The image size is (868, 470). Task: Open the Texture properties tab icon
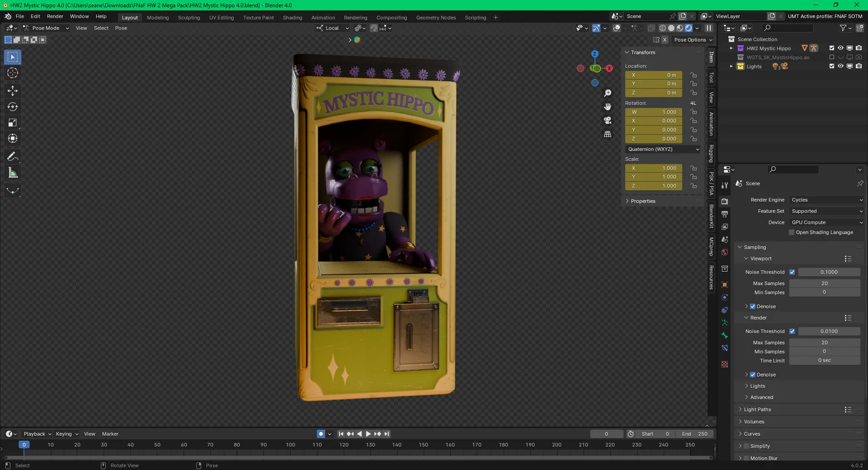[725, 364]
